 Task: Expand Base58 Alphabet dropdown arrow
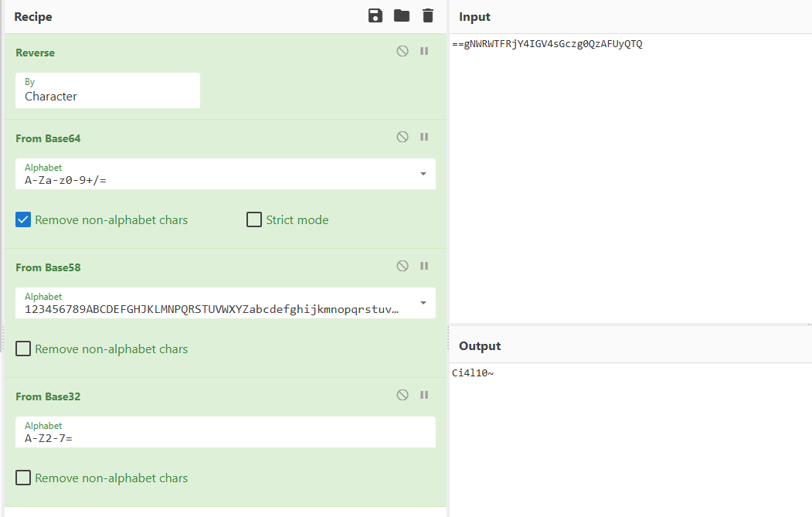[x=423, y=303]
